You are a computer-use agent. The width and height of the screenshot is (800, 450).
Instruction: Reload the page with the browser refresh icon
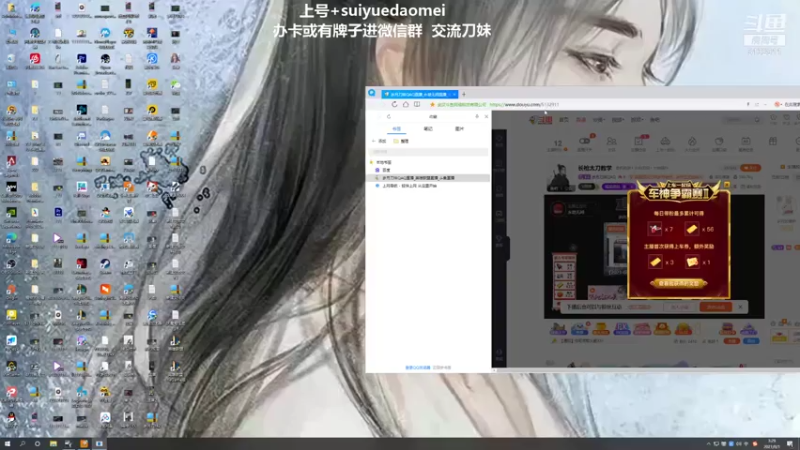(394, 104)
